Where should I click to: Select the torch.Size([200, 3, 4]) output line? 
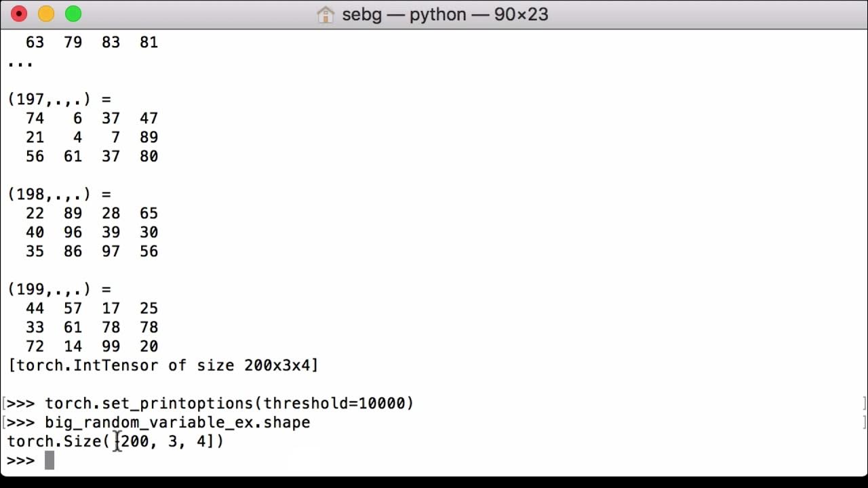pyautogui.click(x=115, y=441)
